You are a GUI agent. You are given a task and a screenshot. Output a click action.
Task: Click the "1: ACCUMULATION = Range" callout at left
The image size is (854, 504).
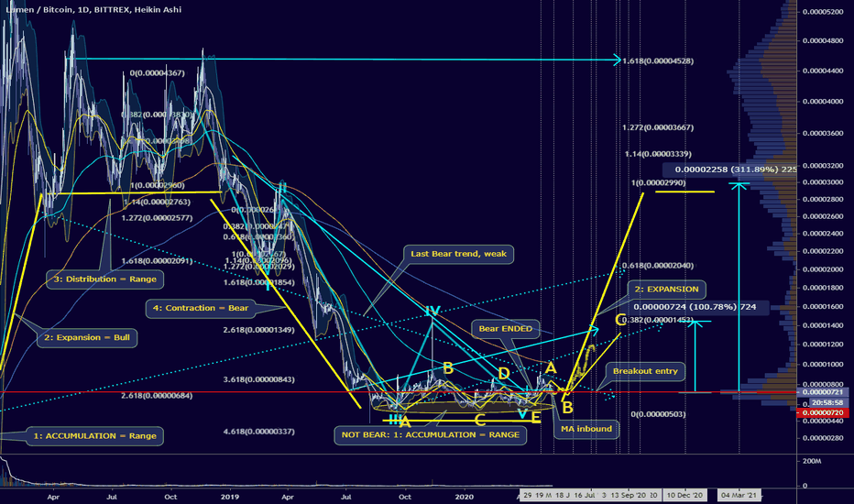pos(94,436)
